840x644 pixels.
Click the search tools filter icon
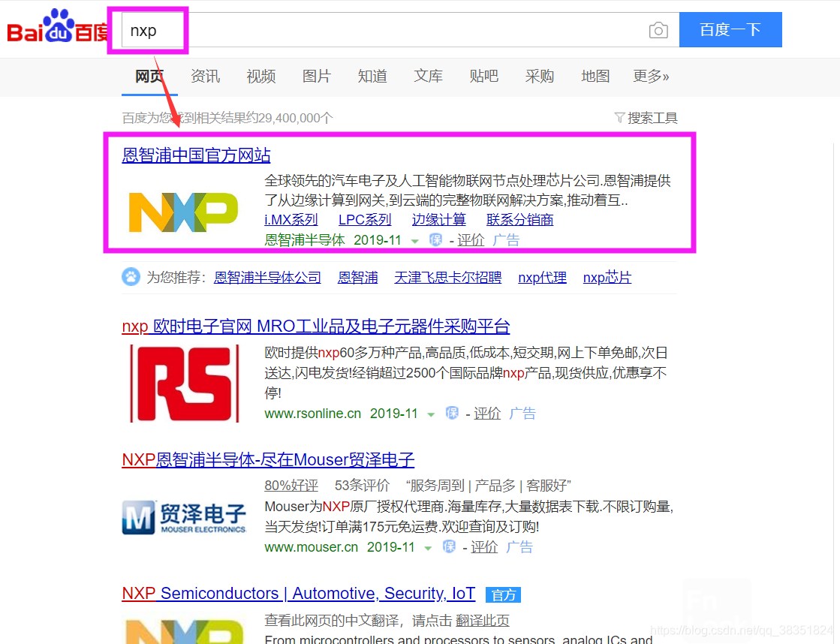pos(620,117)
